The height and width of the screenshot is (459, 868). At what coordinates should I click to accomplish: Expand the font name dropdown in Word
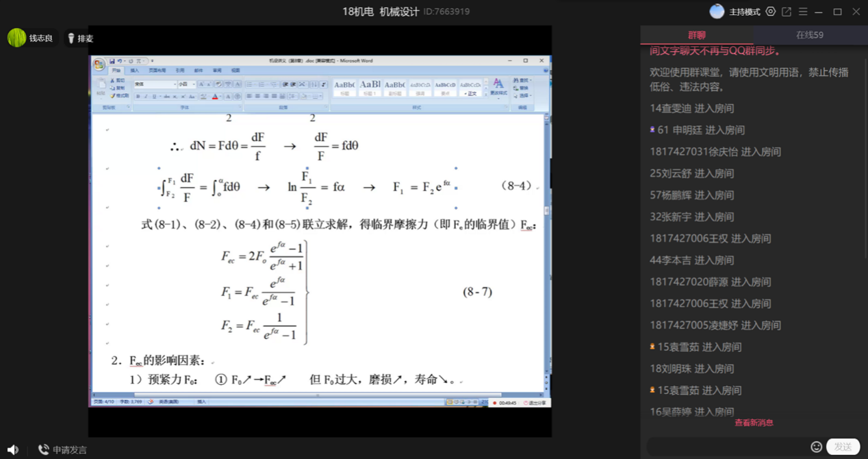[173, 84]
